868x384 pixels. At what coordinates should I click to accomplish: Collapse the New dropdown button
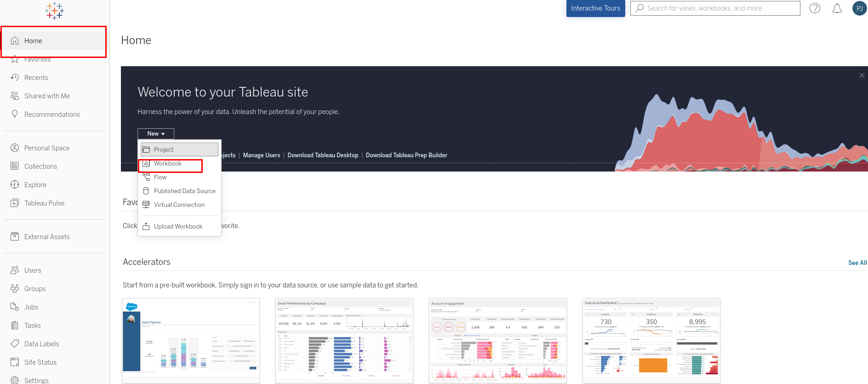point(156,133)
